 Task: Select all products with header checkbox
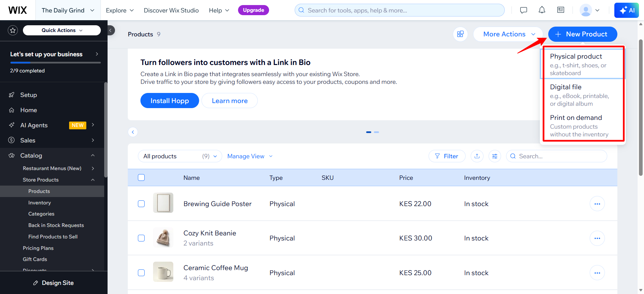(x=141, y=177)
